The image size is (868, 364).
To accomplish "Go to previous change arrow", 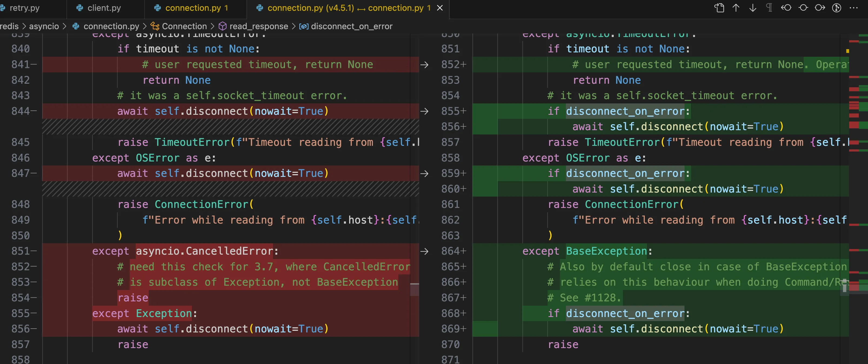I will point(736,8).
